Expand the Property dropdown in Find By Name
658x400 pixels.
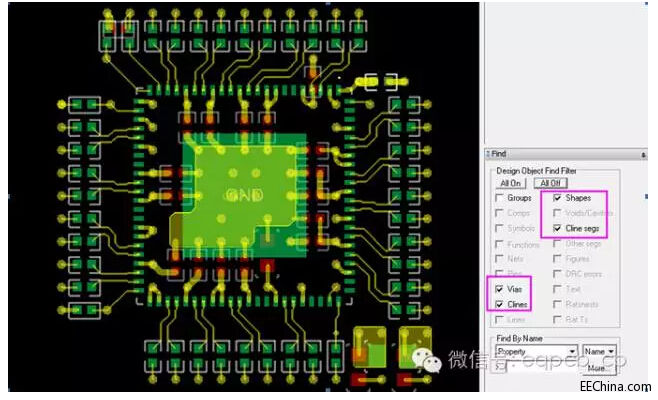pos(572,352)
